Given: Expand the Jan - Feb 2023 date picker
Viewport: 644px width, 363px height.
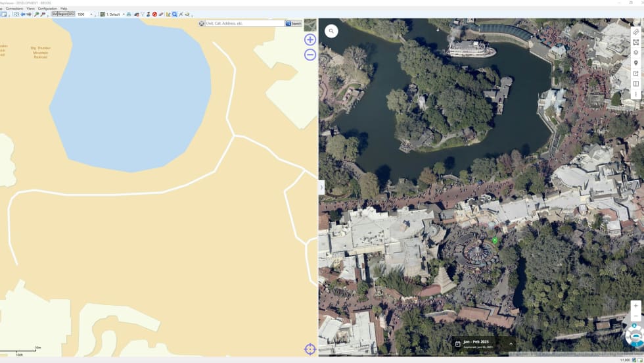Looking at the screenshot, I should pos(511,343).
